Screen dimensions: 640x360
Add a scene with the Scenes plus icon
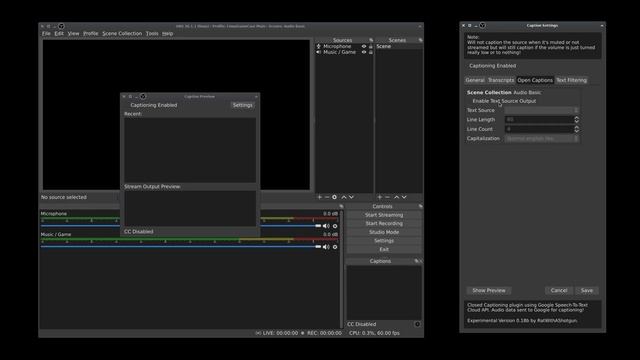click(380, 197)
